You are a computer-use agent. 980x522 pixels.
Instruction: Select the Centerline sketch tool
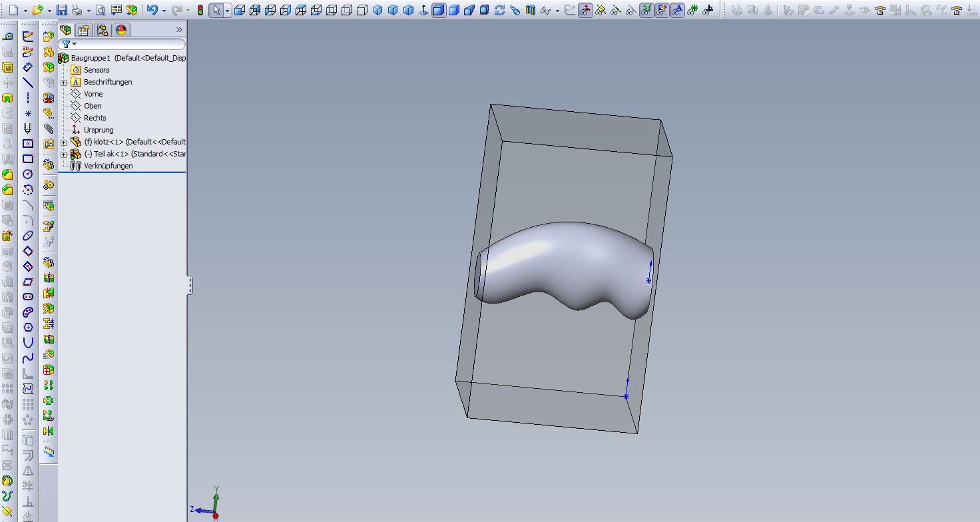click(x=27, y=98)
